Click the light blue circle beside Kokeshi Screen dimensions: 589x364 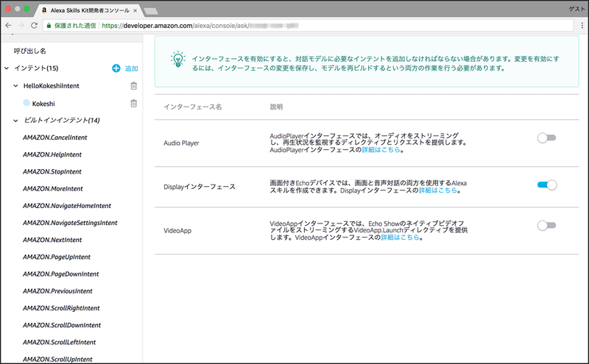(x=27, y=103)
